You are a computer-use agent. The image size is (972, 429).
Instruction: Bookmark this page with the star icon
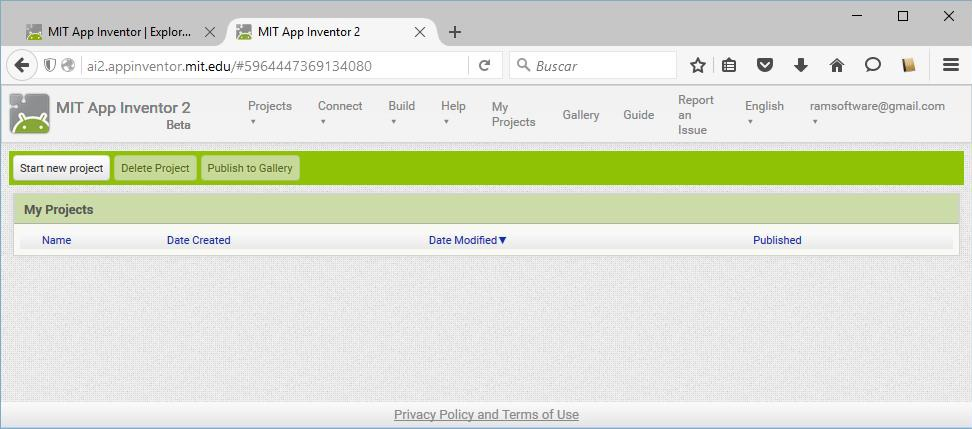(698, 65)
